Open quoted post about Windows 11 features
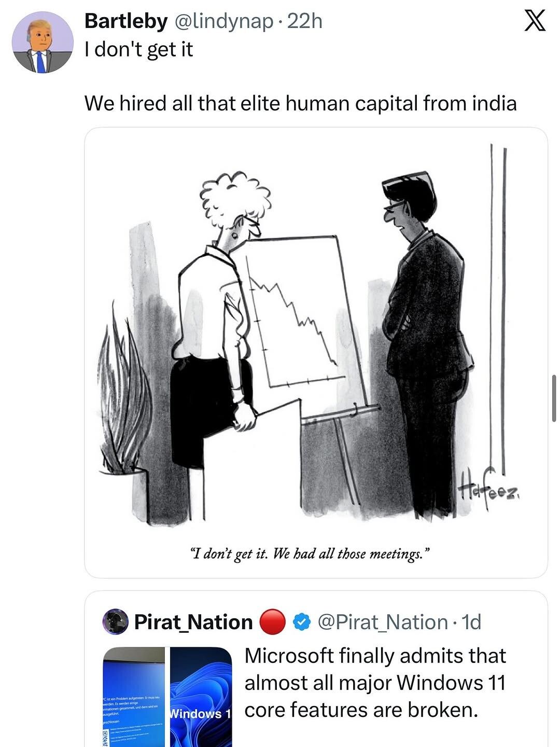Screen dimensions: 560x747 click(x=374, y=683)
